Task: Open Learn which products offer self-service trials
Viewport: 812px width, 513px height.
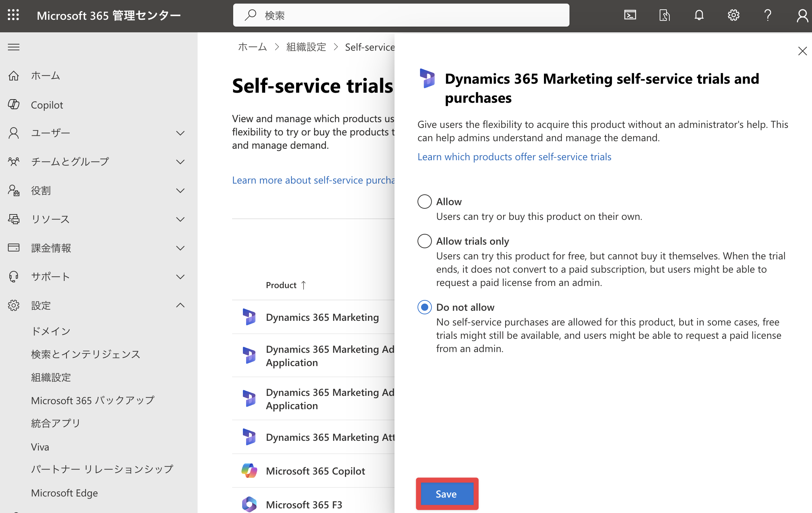Action: pyautogui.click(x=514, y=157)
